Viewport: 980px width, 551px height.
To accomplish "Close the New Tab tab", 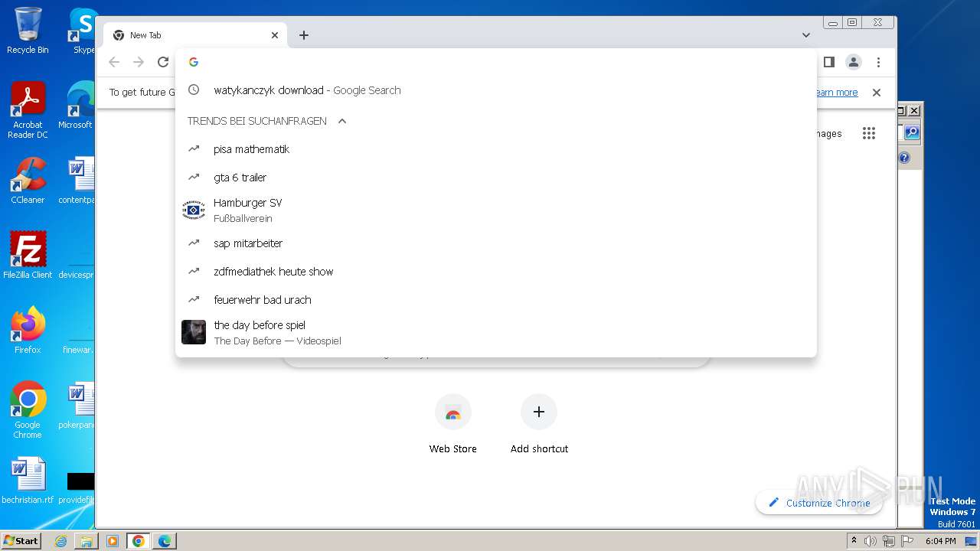I will 275,35.
